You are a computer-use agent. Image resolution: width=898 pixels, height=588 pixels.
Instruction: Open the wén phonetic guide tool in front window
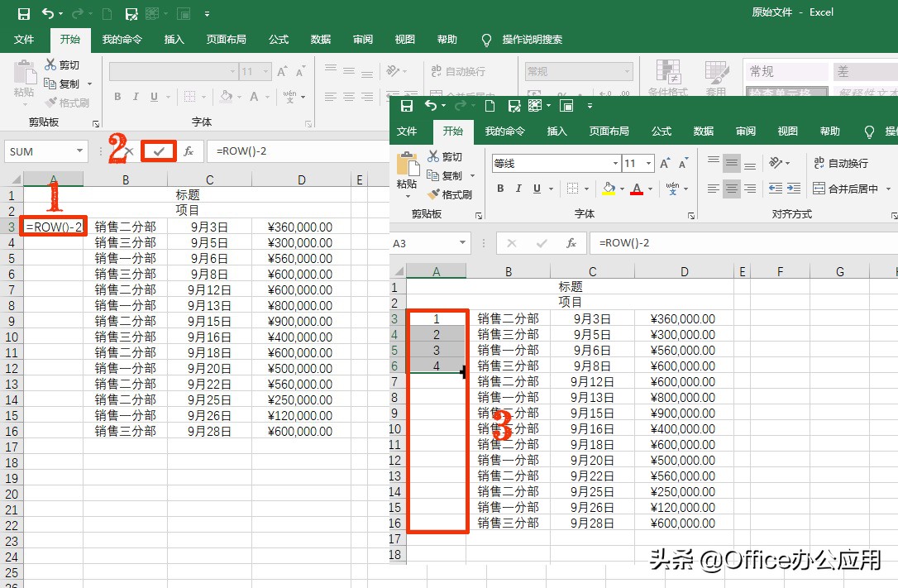pyautogui.click(x=672, y=189)
